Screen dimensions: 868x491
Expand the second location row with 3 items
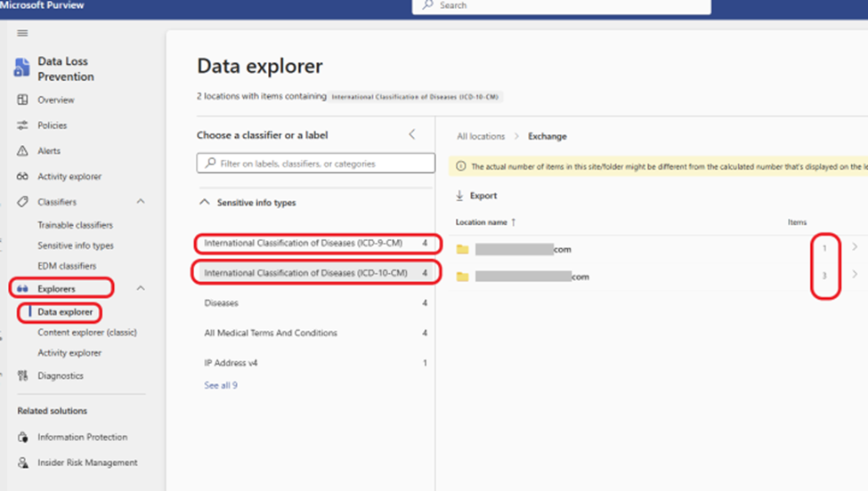(x=854, y=274)
